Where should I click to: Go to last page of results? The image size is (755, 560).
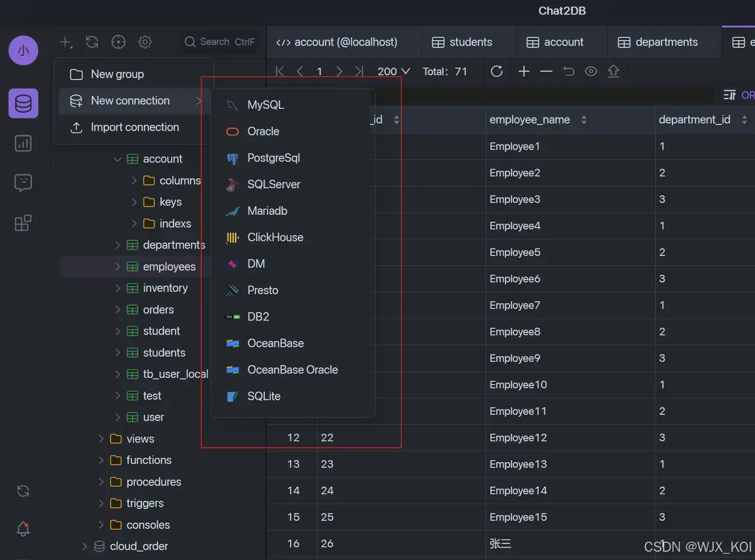359,71
